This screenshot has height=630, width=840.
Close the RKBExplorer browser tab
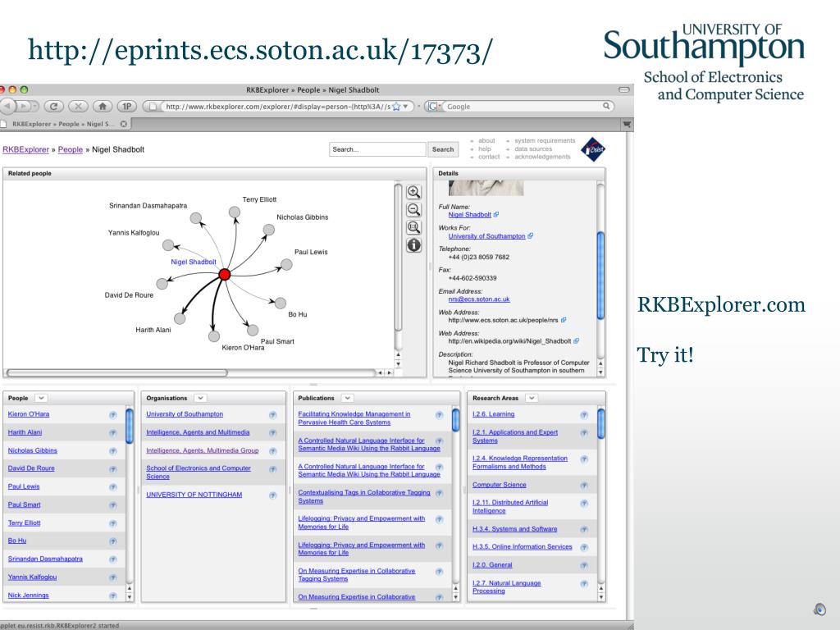point(124,124)
